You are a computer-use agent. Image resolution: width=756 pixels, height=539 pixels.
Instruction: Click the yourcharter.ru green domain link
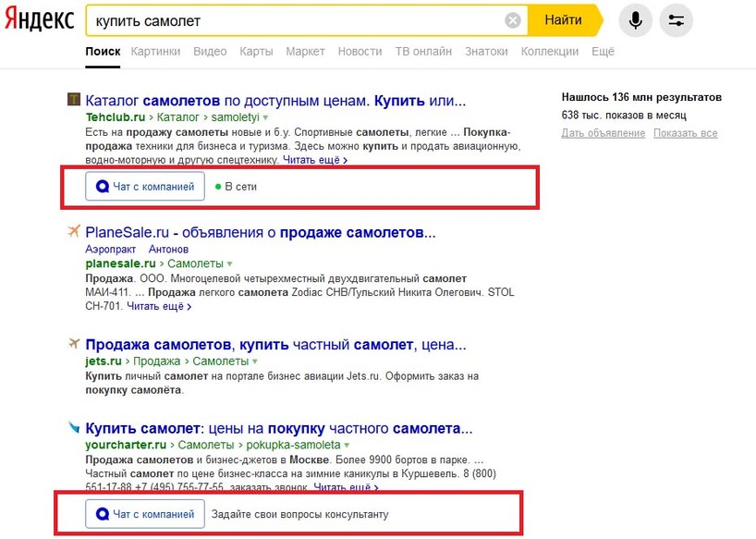pos(126,445)
